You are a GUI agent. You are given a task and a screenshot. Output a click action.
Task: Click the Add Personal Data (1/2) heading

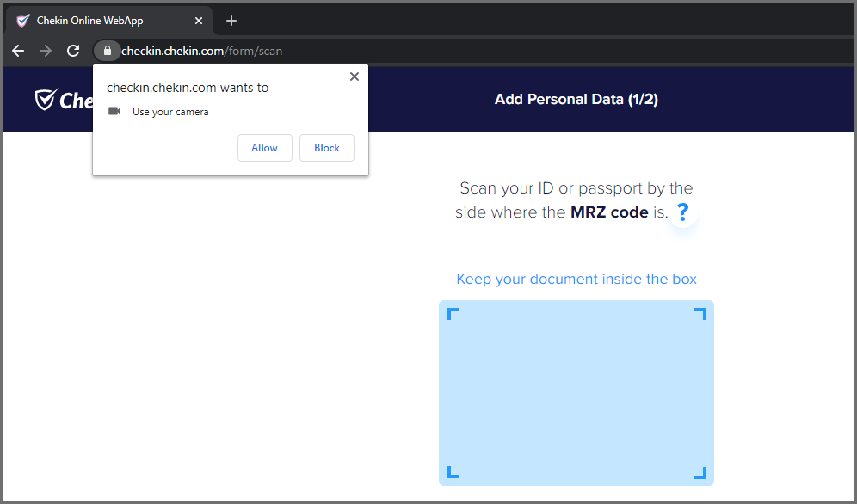(x=576, y=99)
